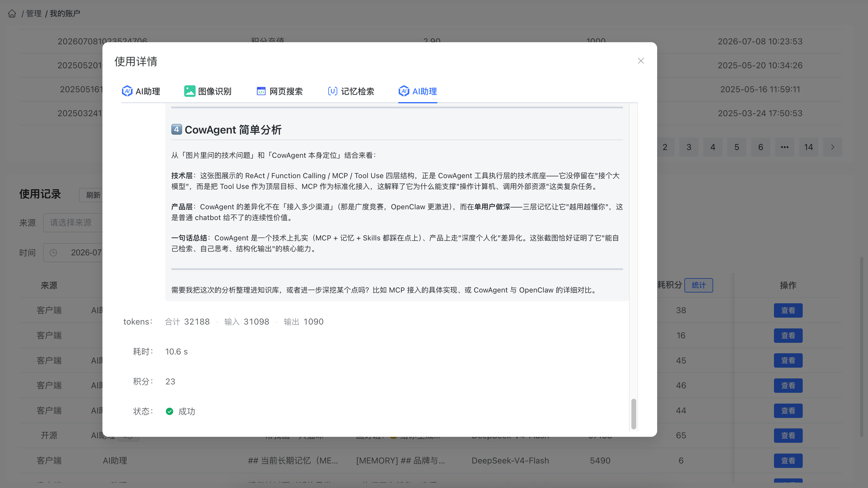
Task: Click the clock icon in time field
Action: pyautogui.click(x=53, y=253)
